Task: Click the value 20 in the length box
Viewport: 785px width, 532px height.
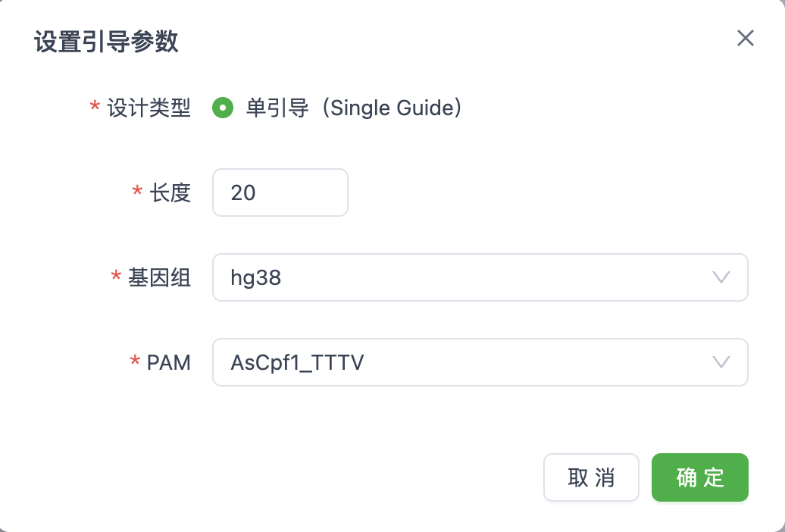Action: [243, 192]
